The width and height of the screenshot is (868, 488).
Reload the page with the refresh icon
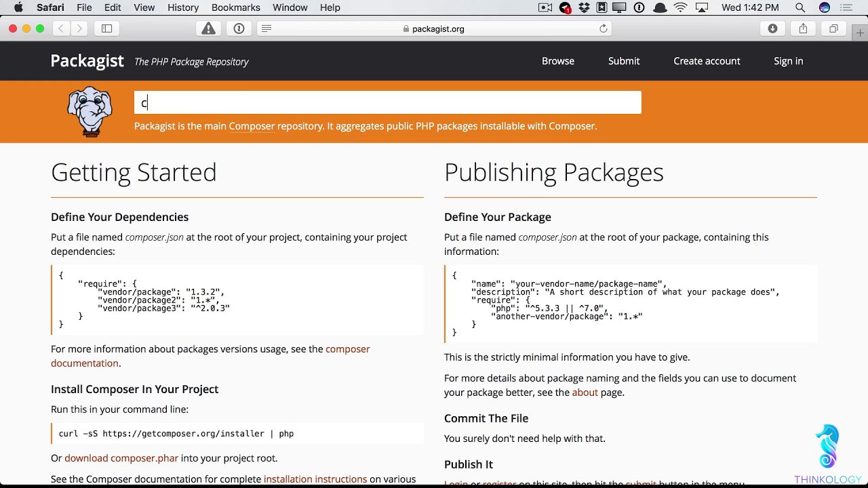(603, 28)
